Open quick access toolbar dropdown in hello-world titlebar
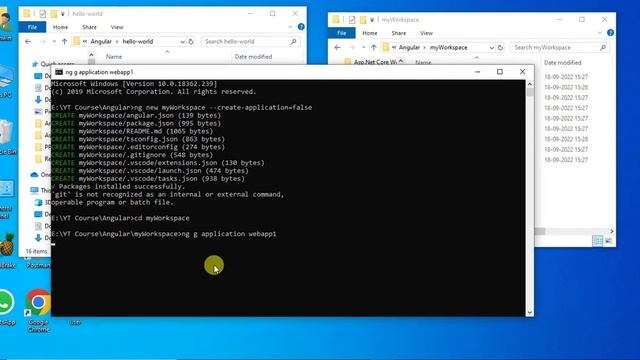 click(62, 14)
